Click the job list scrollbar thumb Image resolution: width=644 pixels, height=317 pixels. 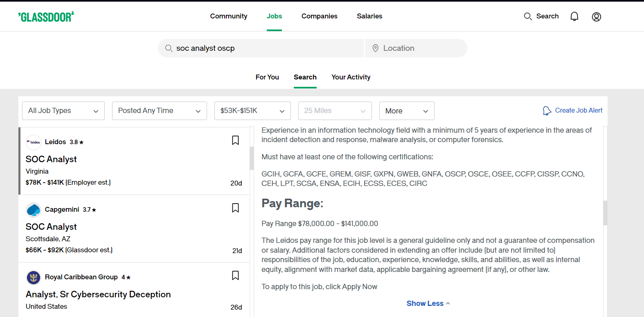pos(252,158)
